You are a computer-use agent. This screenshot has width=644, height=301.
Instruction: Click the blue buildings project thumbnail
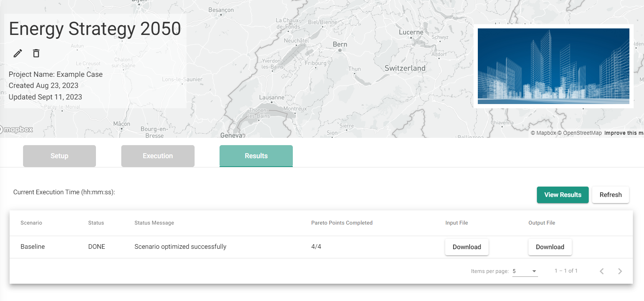(x=553, y=66)
